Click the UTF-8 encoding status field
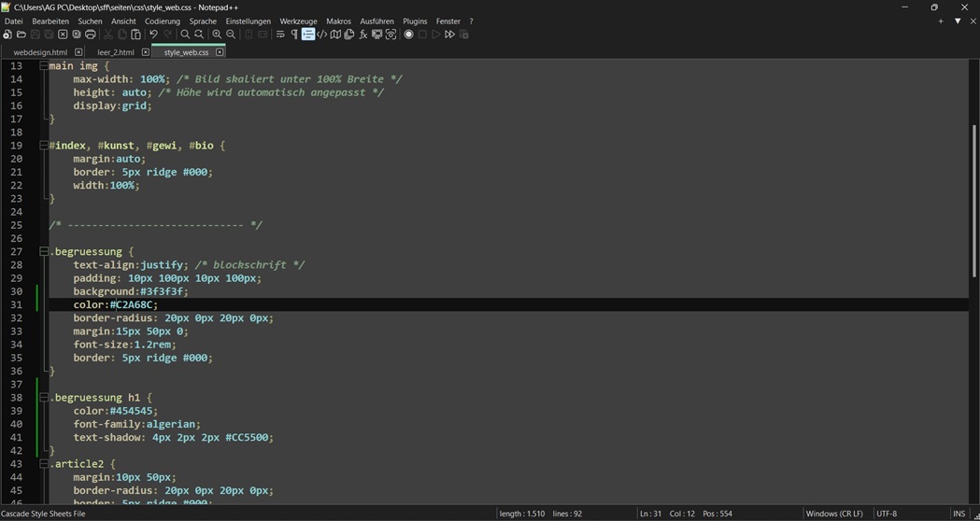 pos(887,514)
